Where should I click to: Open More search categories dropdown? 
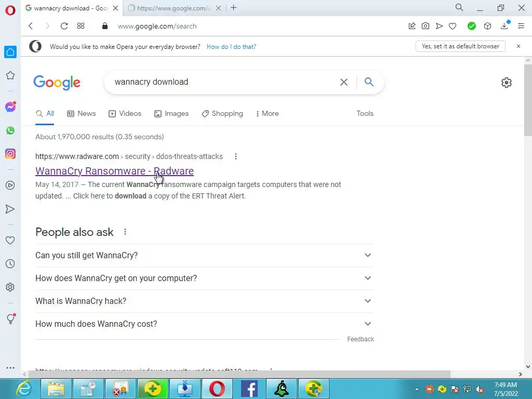click(268, 114)
